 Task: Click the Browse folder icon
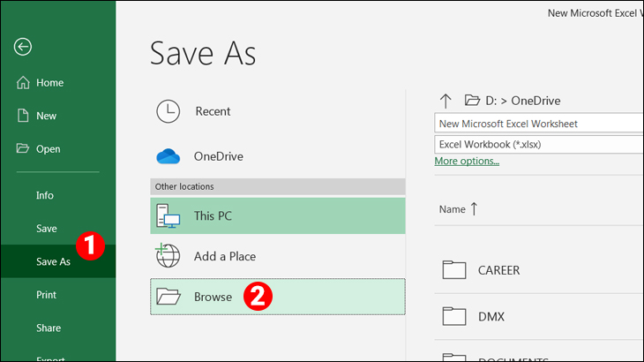pos(168,297)
